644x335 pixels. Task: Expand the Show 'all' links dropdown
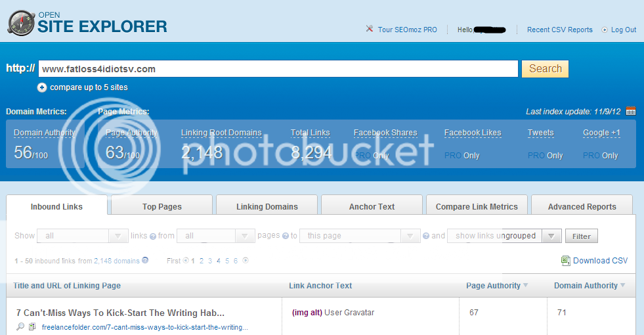(x=83, y=236)
